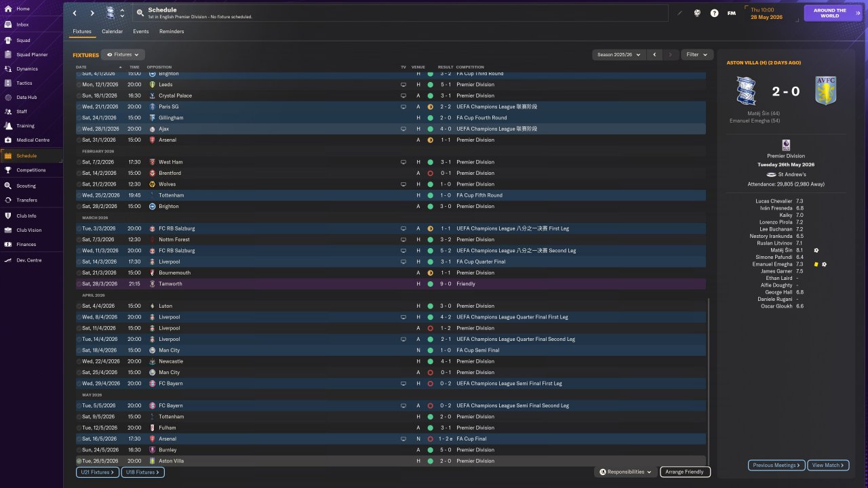
Task: Switch to the Reminders tab
Action: click(x=172, y=31)
